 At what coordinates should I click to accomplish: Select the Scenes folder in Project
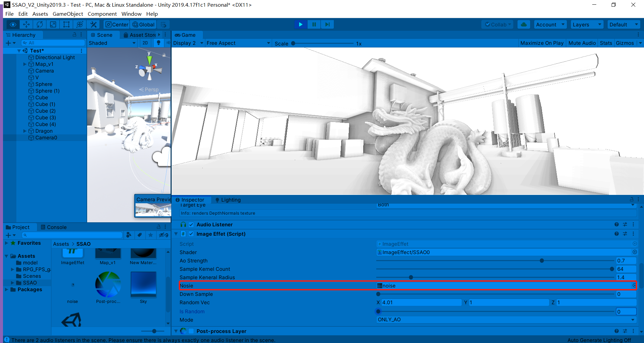click(32, 276)
